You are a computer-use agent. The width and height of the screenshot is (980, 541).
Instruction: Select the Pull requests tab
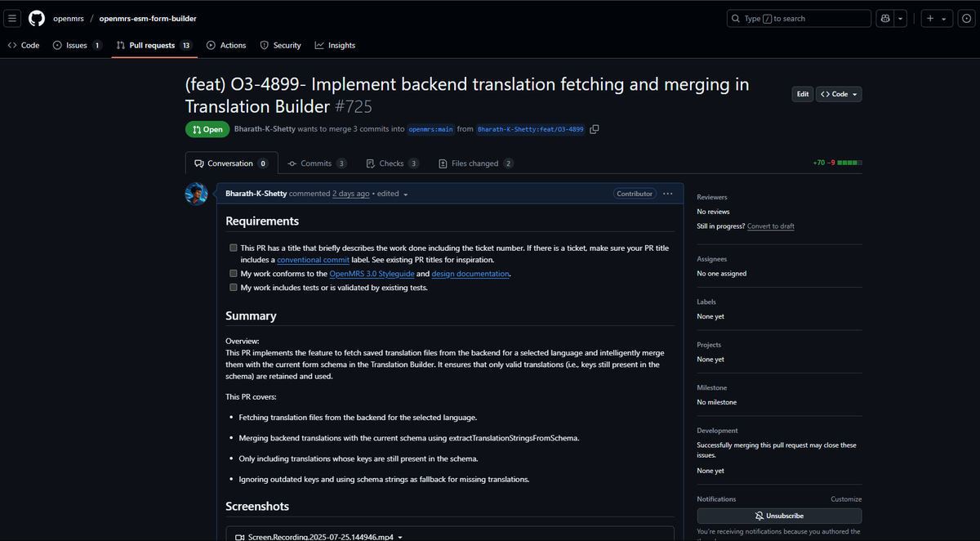[x=154, y=45]
